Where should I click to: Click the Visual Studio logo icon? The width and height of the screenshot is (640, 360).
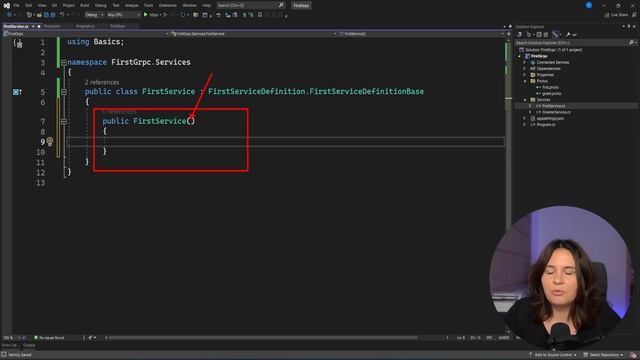(x=6, y=5)
